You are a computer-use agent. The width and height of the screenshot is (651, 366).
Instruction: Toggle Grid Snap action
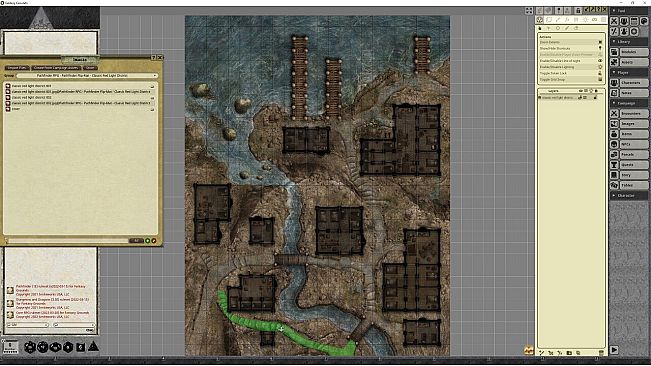point(571,80)
